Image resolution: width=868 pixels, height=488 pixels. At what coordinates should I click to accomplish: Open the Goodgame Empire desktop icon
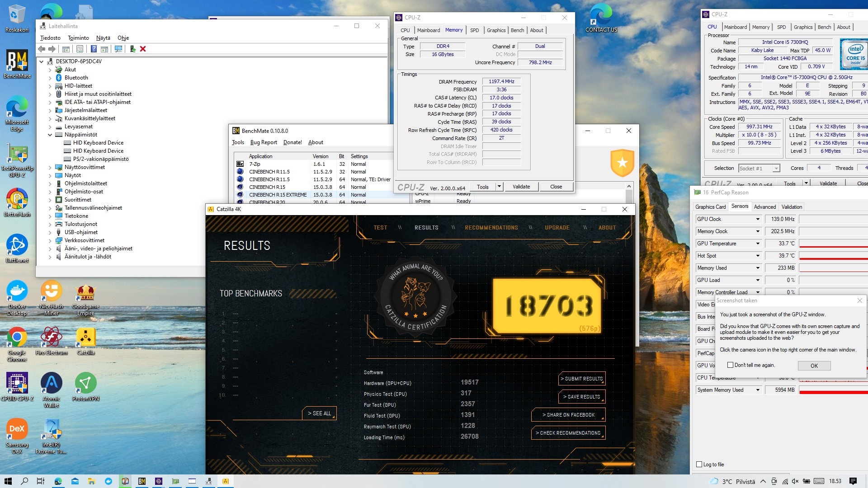86,298
